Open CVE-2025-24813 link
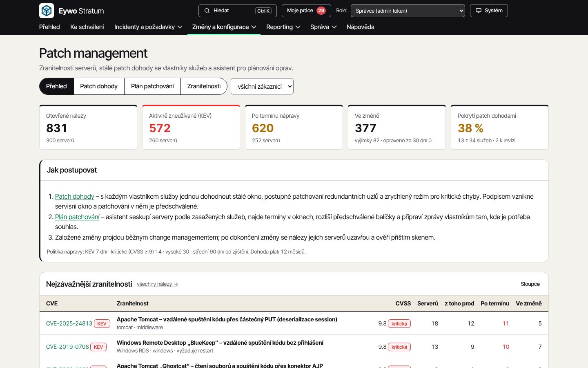 pos(69,323)
